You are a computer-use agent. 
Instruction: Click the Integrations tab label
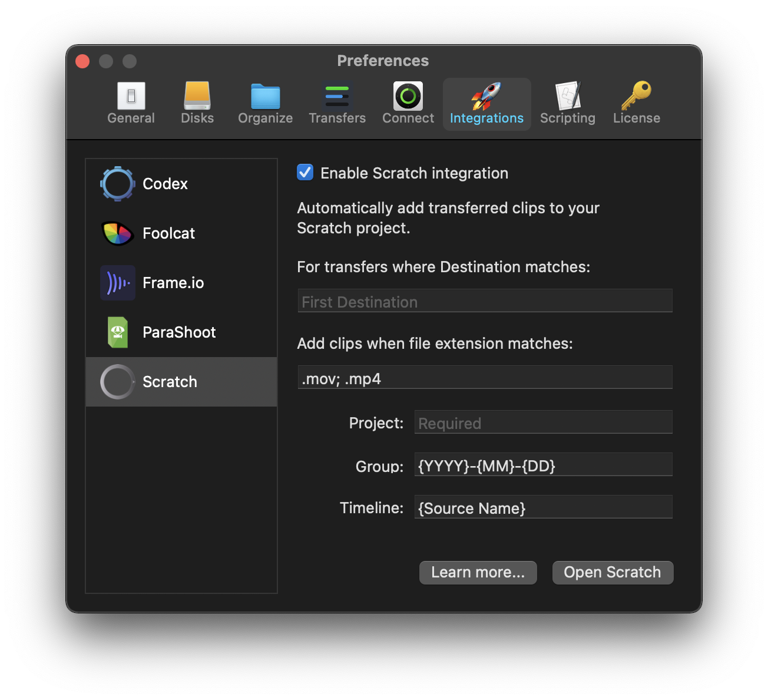click(x=486, y=118)
